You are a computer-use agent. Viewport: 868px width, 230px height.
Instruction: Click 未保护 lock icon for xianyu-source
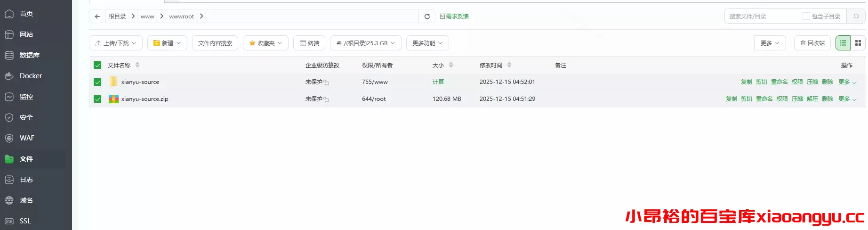pos(326,82)
